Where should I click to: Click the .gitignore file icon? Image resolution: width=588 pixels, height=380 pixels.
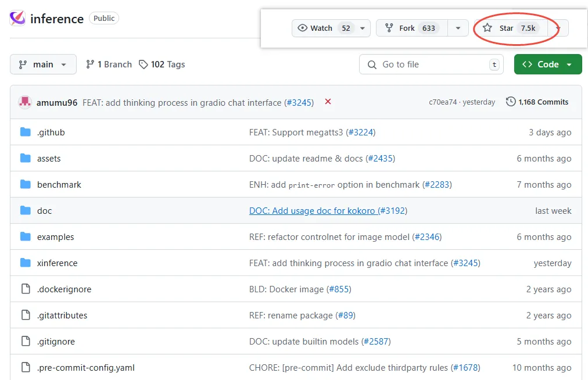click(x=26, y=341)
